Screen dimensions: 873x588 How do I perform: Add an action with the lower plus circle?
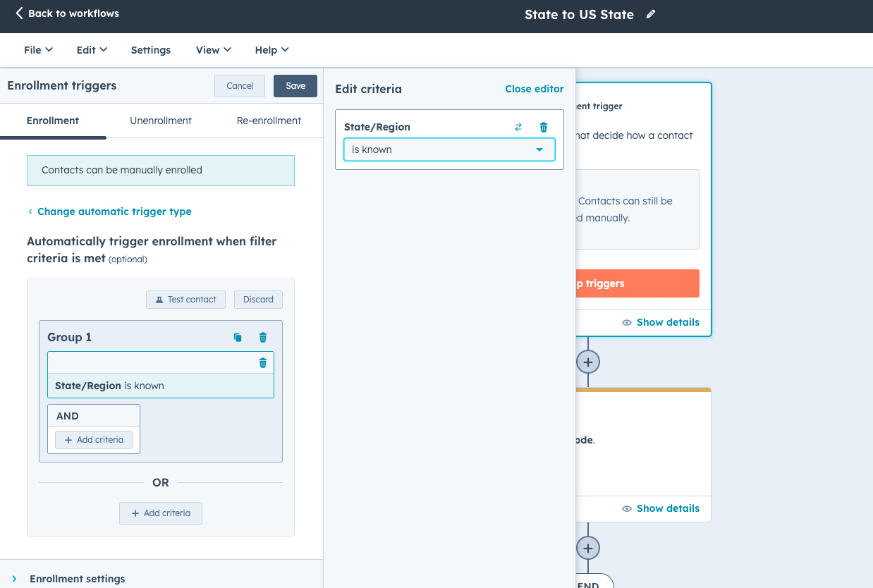[x=588, y=548]
